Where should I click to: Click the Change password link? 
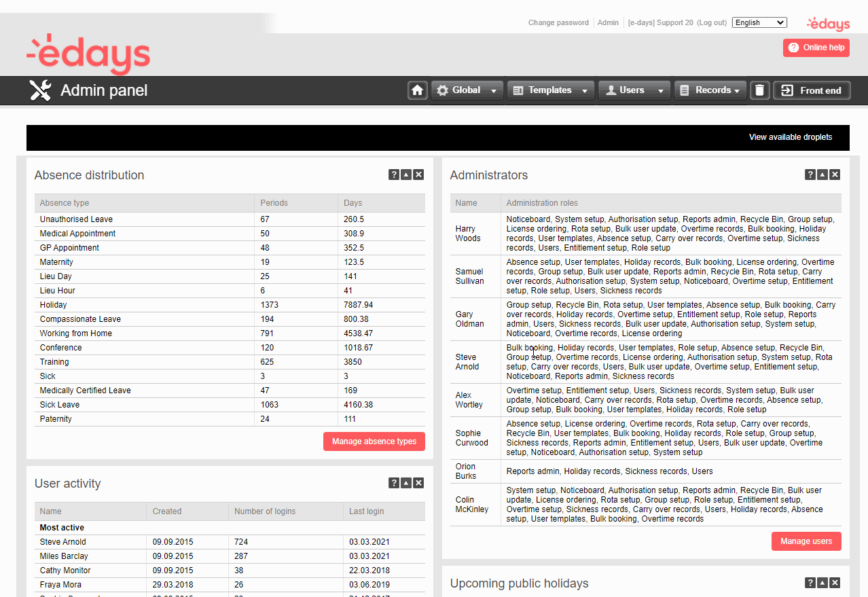558,22
